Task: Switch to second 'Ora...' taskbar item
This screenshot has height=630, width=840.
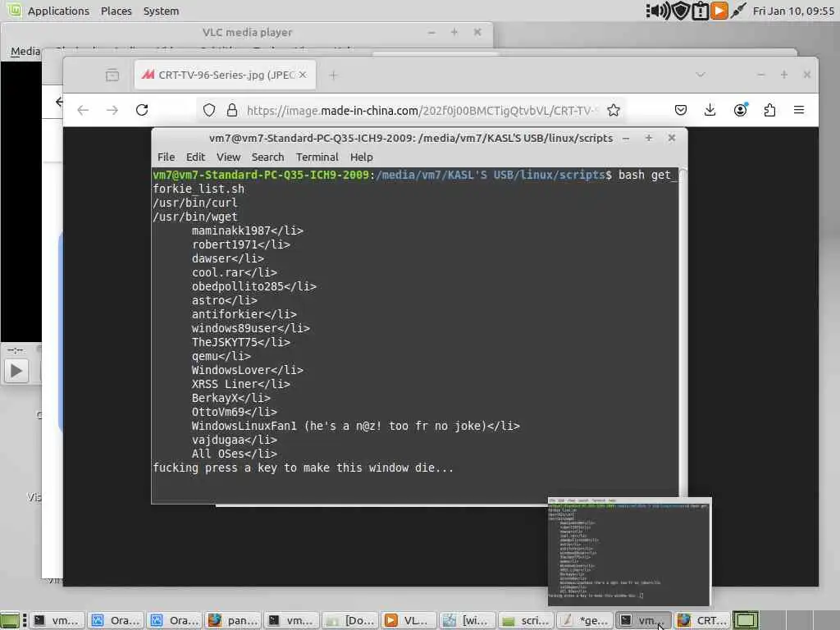Action: coord(175,620)
